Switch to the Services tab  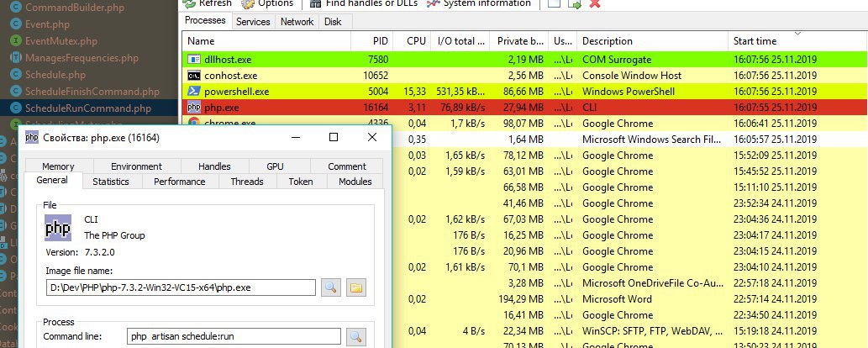(x=253, y=22)
